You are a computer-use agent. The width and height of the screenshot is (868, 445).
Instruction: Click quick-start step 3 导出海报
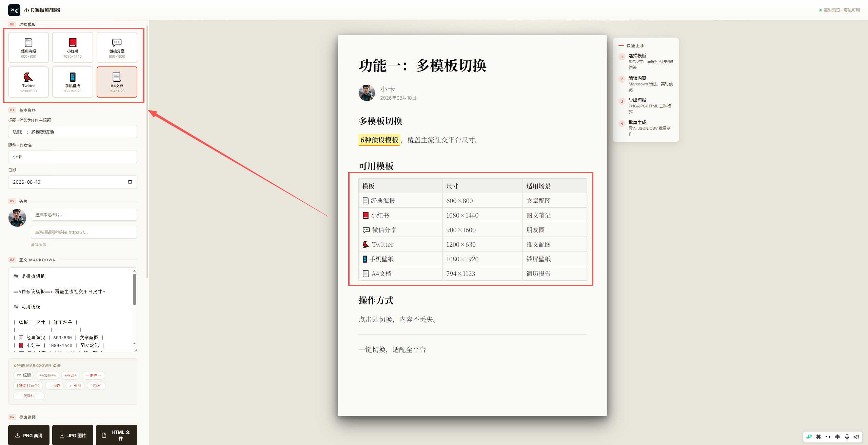point(646,106)
